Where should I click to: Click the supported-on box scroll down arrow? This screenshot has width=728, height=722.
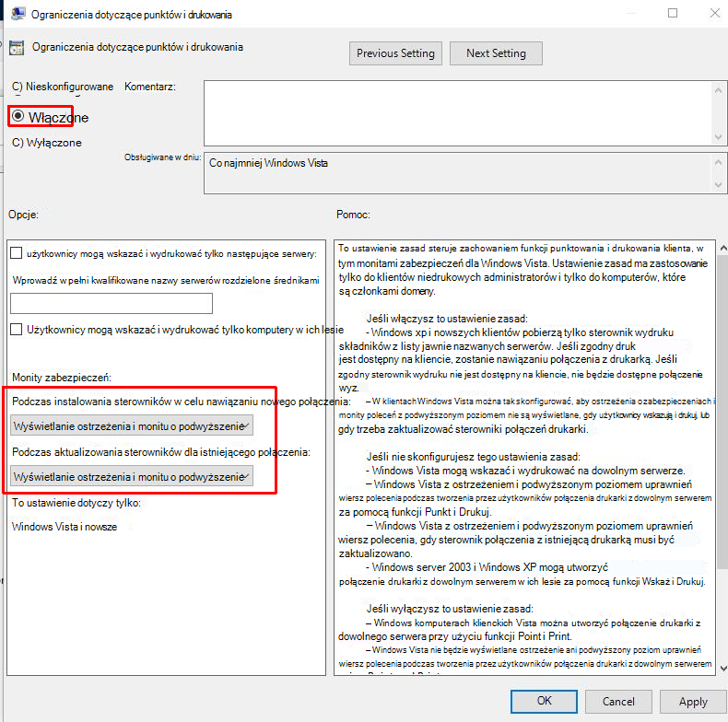click(x=718, y=185)
